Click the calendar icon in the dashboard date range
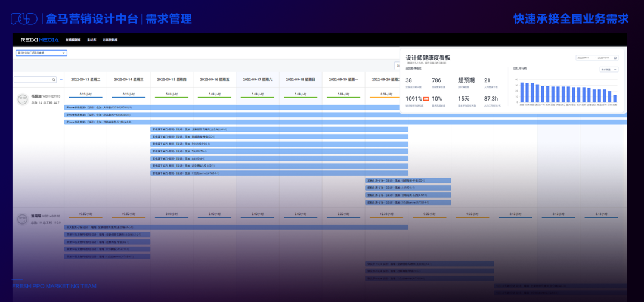Viewport: 644px width, 302px height. [615, 58]
